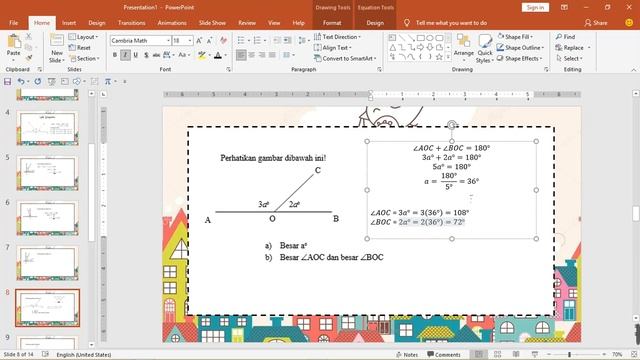Click the Paste clipboard icon
Screen dimensions: 640x360
[x=13, y=42]
